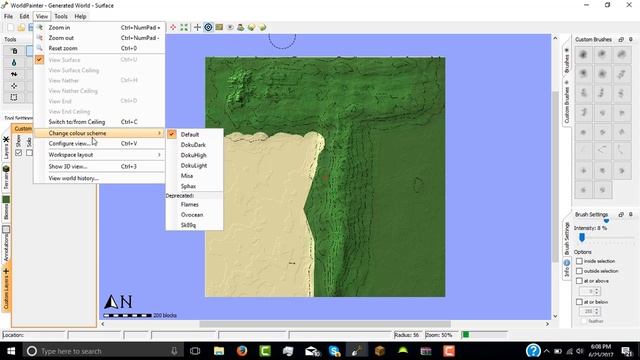Click the blank new-world page toolbar icon
Screen dimensions: 640x360
pyautogui.click(x=10, y=27)
